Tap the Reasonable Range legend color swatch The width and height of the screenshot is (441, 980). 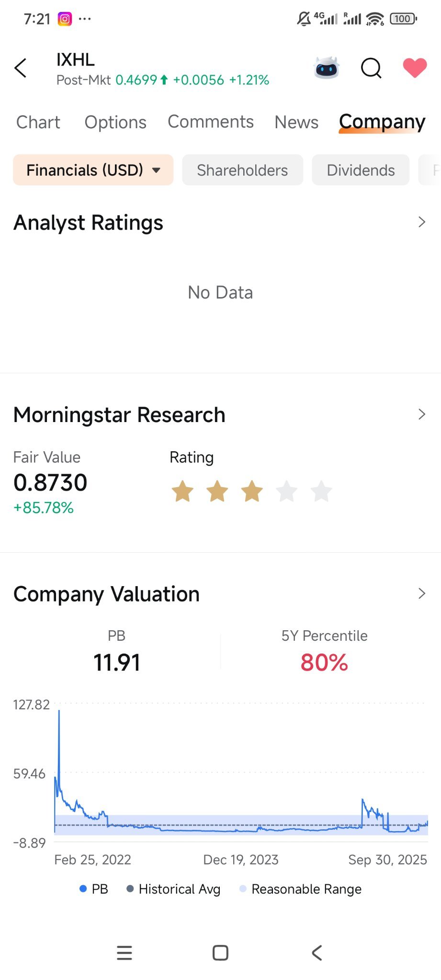(243, 889)
